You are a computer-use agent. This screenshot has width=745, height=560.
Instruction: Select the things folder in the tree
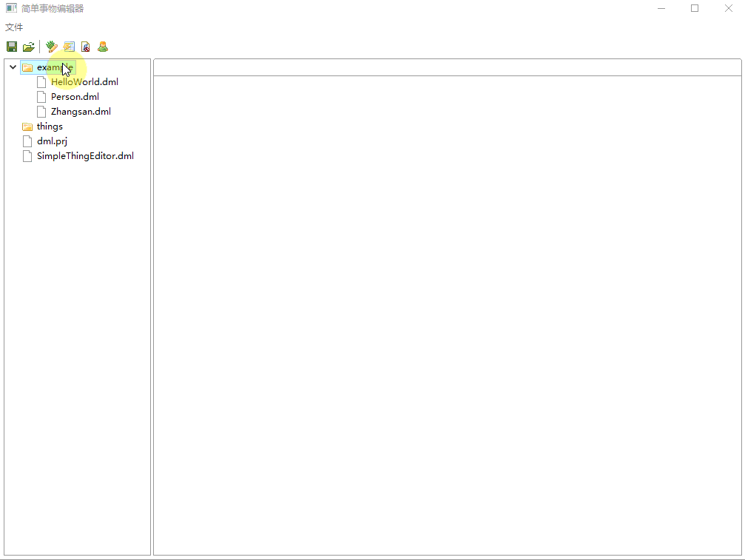pyautogui.click(x=50, y=126)
